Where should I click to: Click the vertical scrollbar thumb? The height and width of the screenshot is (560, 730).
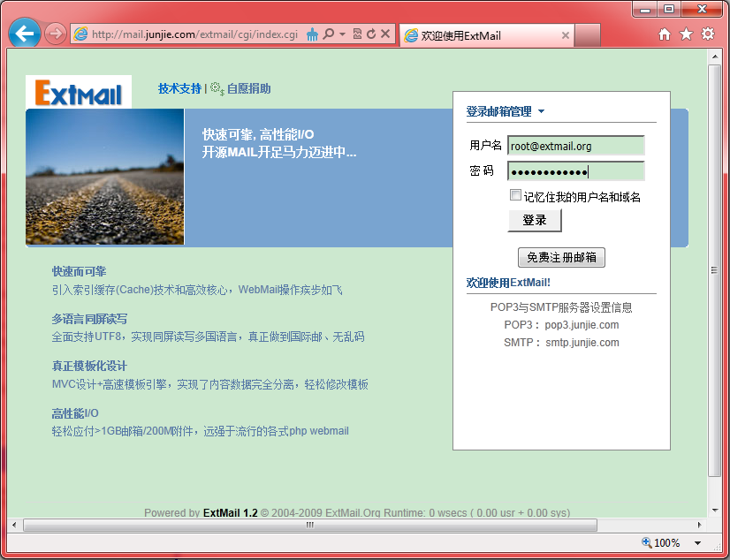pyautogui.click(x=715, y=270)
